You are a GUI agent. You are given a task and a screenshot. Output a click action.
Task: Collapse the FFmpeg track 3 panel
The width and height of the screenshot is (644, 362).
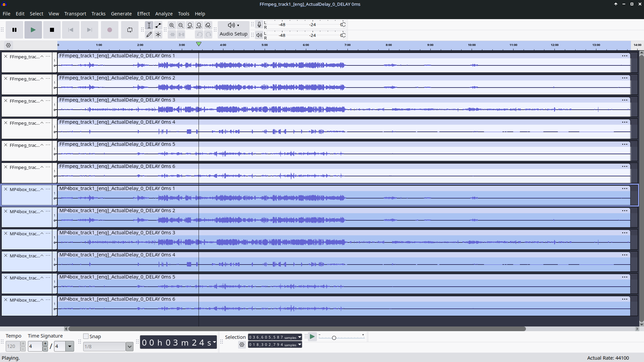[42, 101]
